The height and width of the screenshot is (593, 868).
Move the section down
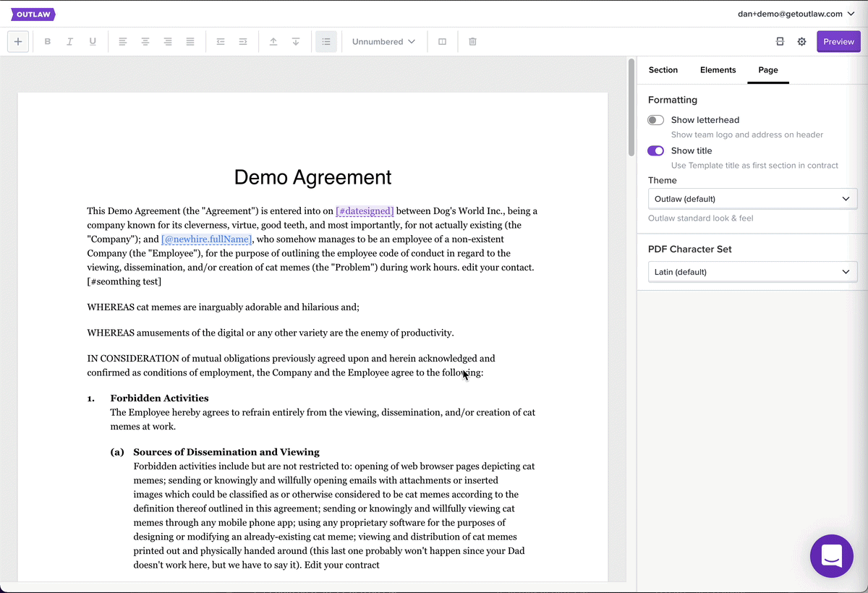click(x=296, y=42)
